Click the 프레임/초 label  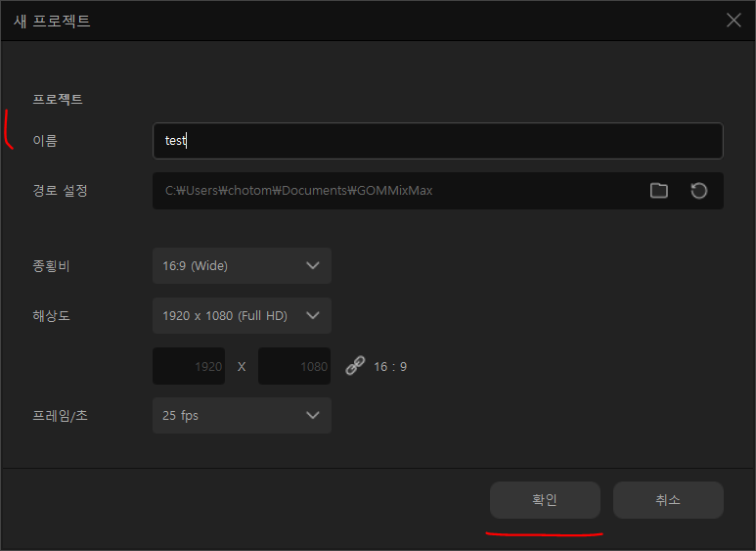pyautogui.click(x=60, y=415)
